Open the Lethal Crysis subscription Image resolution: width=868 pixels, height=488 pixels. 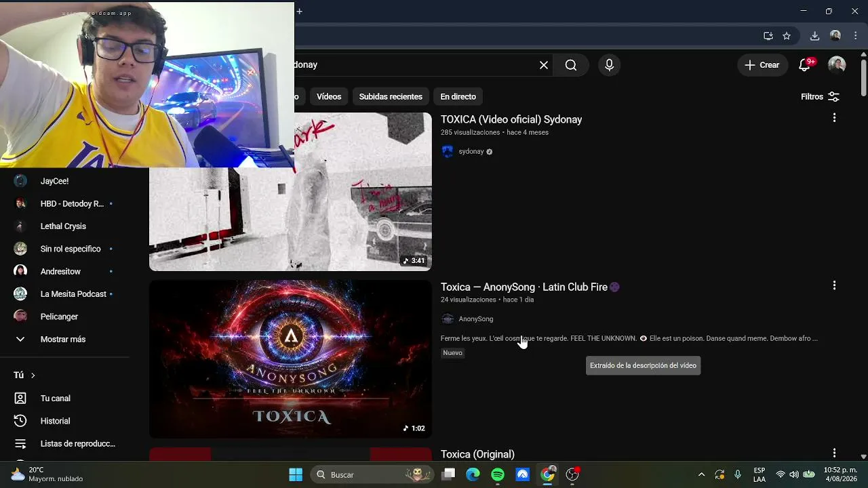64,226
